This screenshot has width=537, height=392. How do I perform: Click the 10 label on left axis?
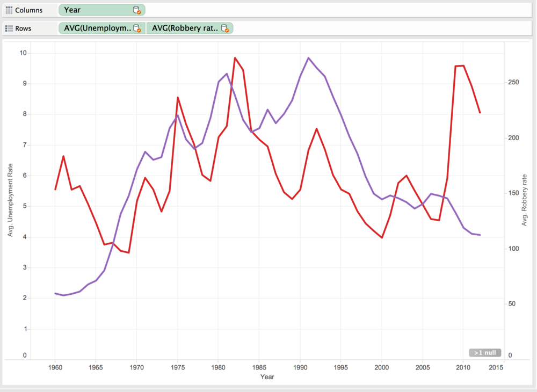tap(23, 53)
